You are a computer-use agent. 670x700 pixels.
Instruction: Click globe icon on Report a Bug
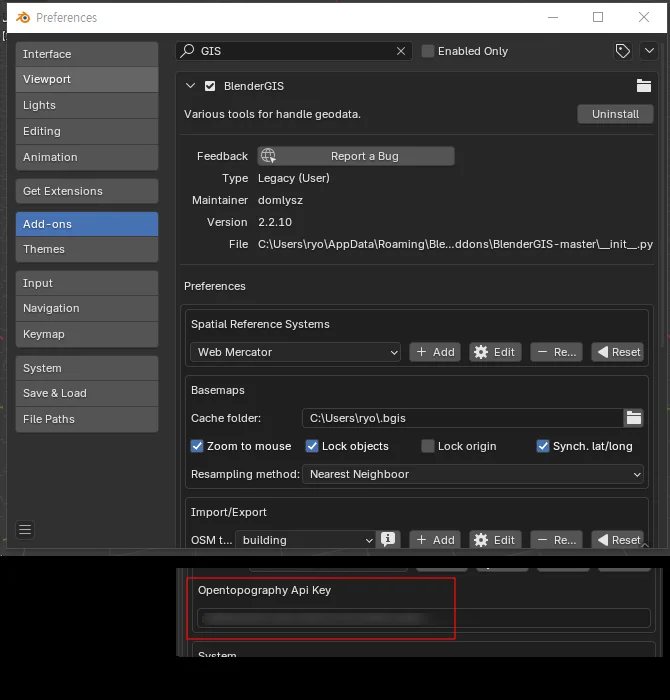point(268,156)
